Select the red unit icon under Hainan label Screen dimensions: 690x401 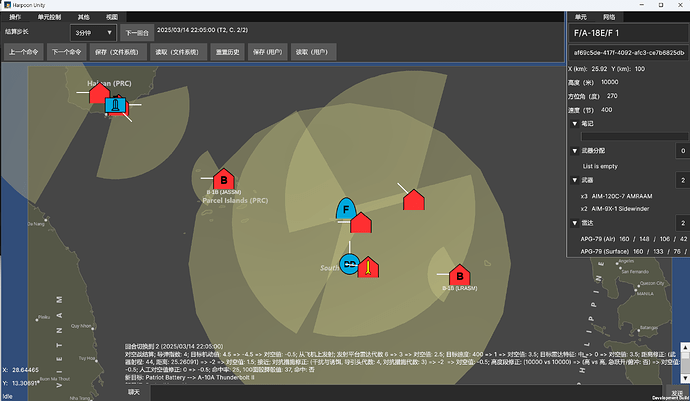point(99,93)
